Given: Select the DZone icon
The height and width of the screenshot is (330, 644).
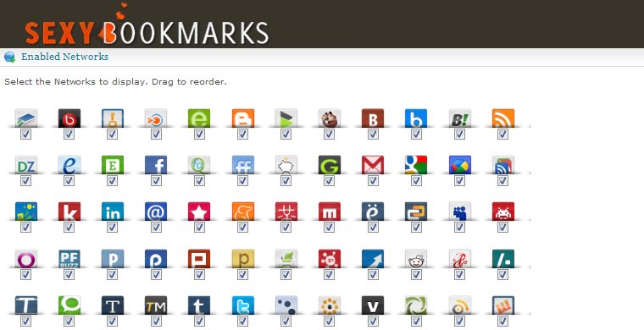Looking at the screenshot, I should (26, 165).
